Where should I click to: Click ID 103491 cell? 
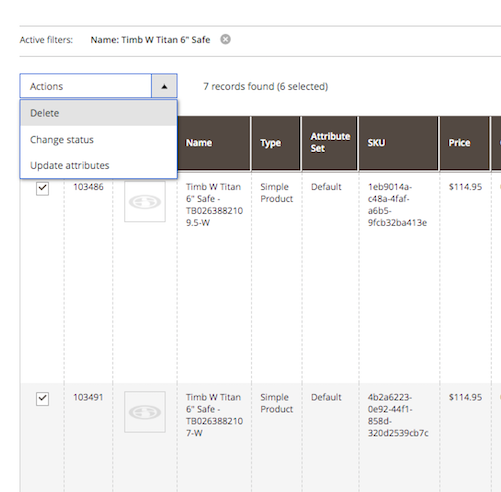88,397
